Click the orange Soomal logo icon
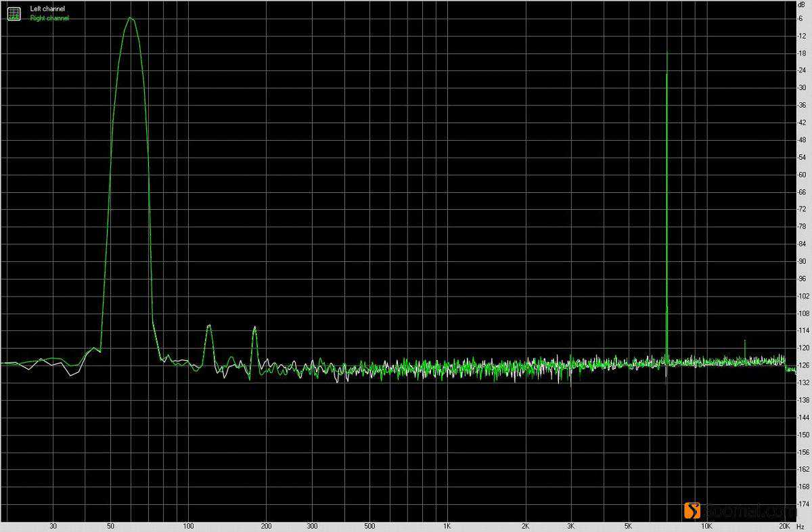The height and width of the screenshot is (532, 812). [x=692, y=511]
